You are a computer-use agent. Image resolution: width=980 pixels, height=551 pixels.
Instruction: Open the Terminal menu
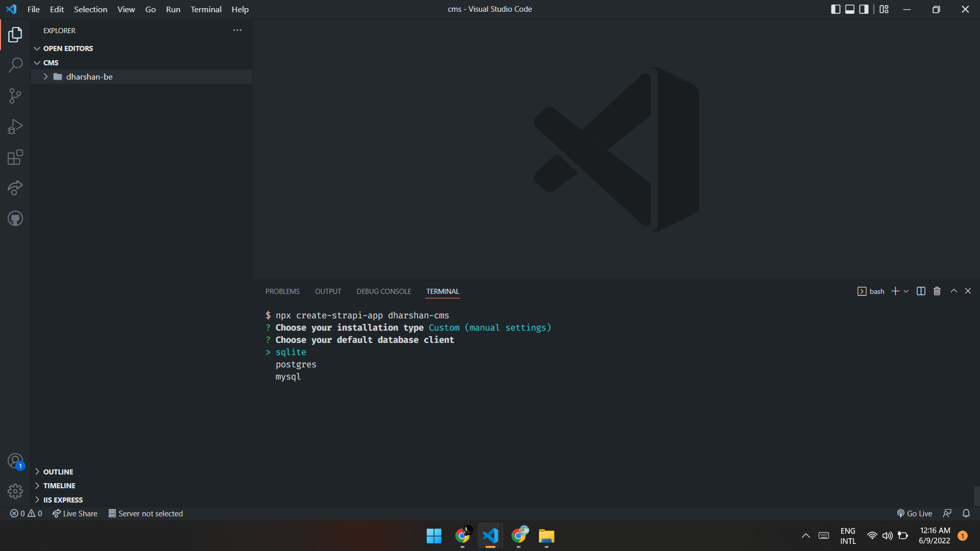[206, 9]
